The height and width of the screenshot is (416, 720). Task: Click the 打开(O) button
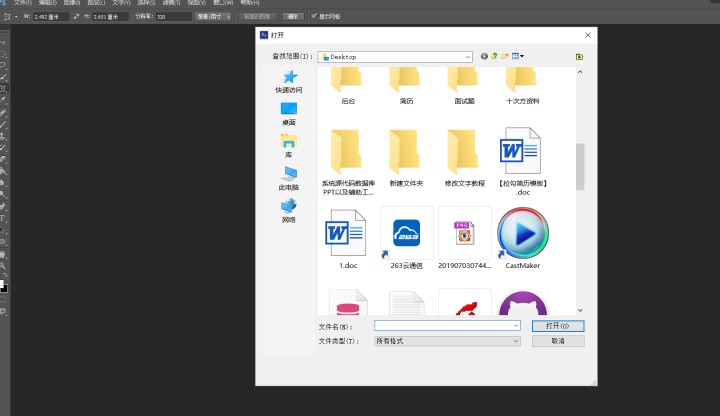point(558,326)
